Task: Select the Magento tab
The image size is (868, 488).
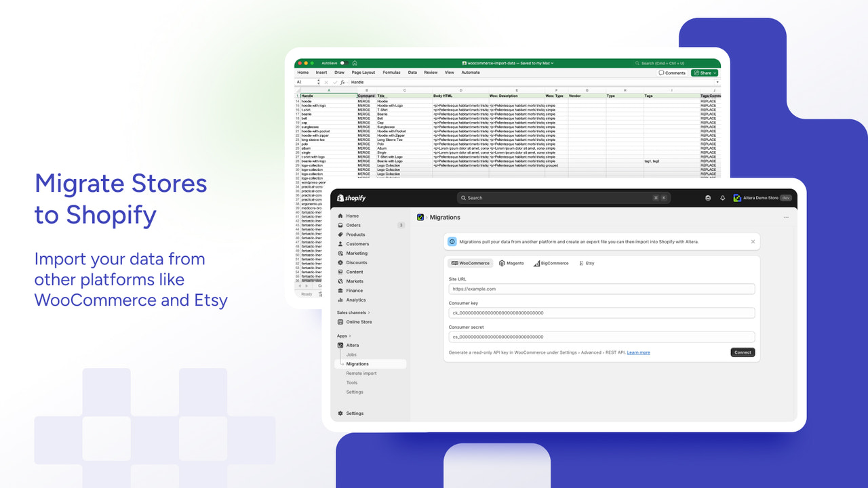Action: coord(511,263)
